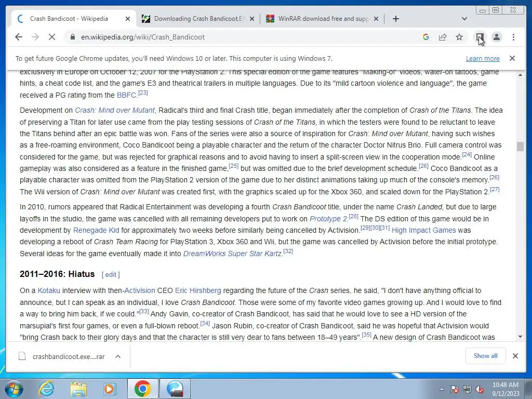Screen dimensions: 532x399
Task: Dismiss the Chrome updates notification
Action: click(512, 58)
